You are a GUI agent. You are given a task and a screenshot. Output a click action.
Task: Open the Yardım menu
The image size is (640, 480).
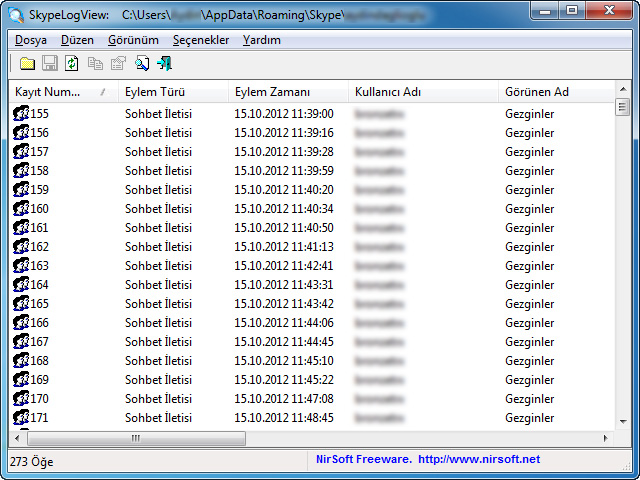(262, 40)
